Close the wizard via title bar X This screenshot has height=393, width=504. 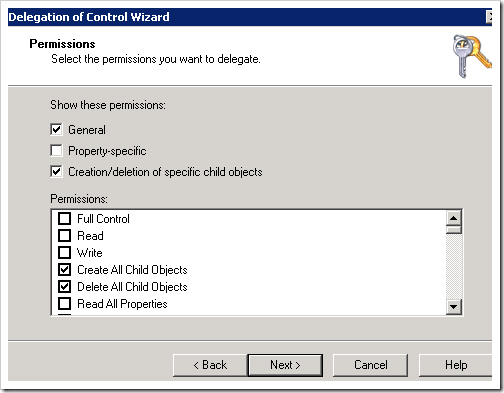[489, 17]
